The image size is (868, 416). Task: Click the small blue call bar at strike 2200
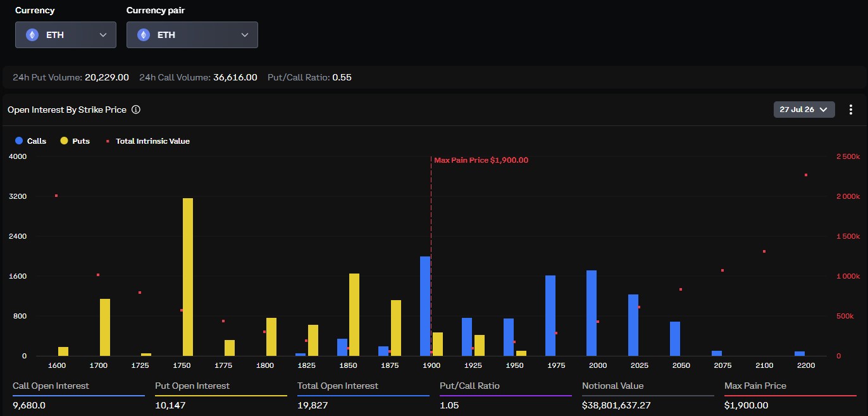tap(800, 354)
